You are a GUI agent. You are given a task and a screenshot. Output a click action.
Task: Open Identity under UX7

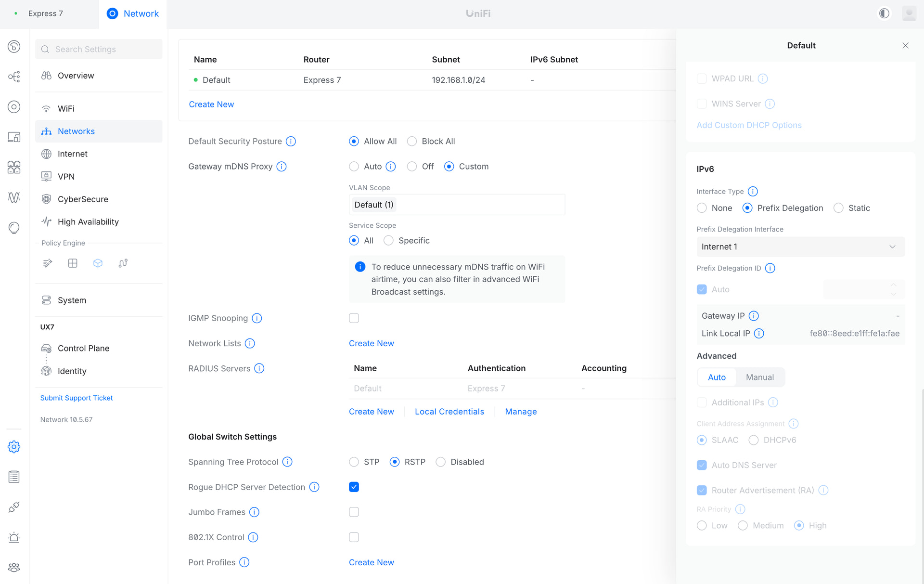99,371
